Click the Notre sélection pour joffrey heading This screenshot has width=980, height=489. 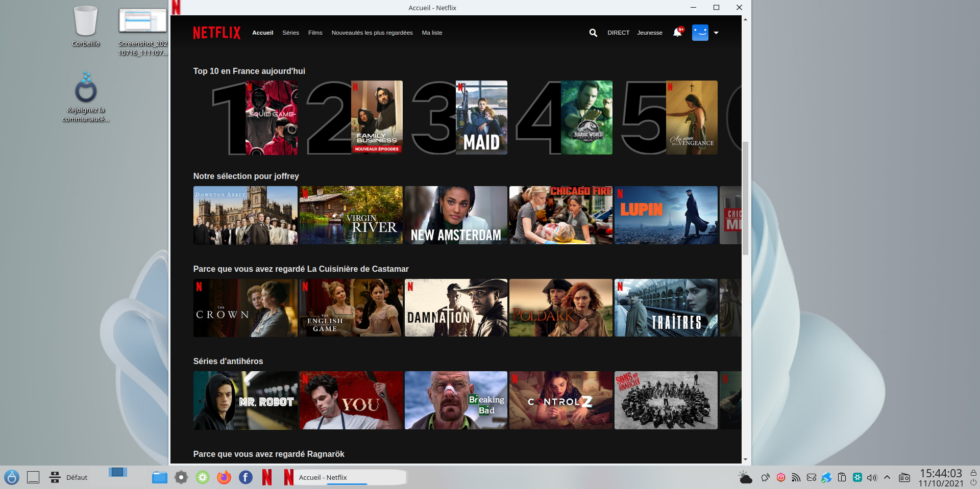pos(246,176)
